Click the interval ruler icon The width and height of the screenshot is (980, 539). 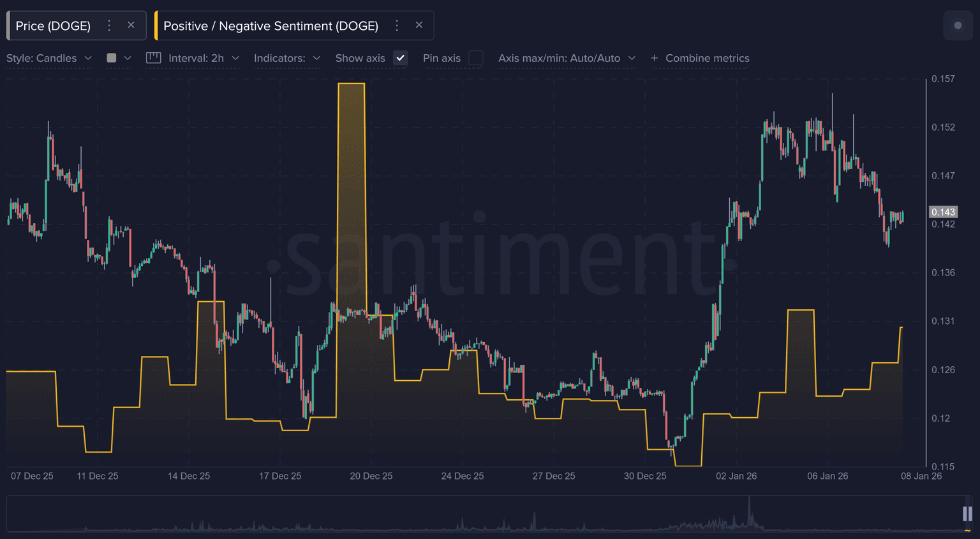pos(153,58)
